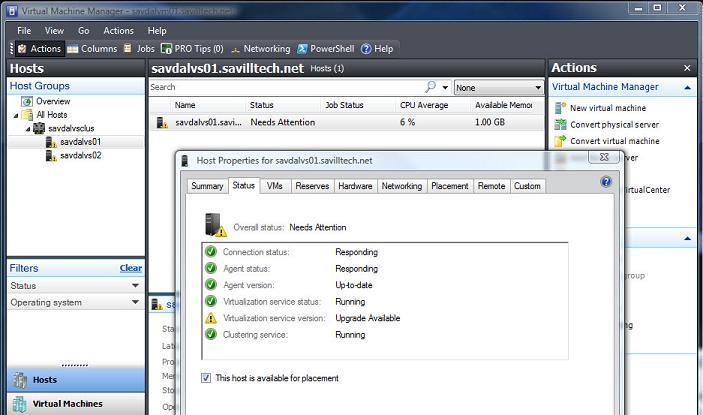
Task: Click Convert virtual machine action
Action: (x=615, y=141)
